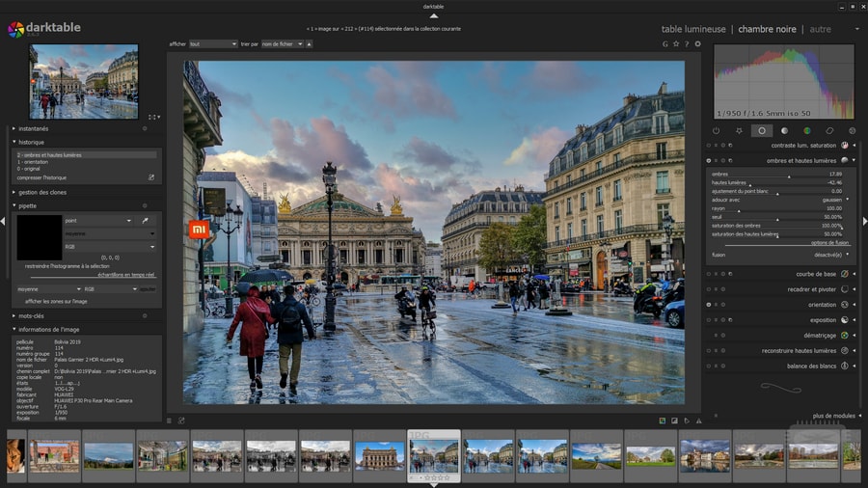The image size is (868, 488).
Task: Collapse the right panel with the side arrow
Action: coord(865,221)
